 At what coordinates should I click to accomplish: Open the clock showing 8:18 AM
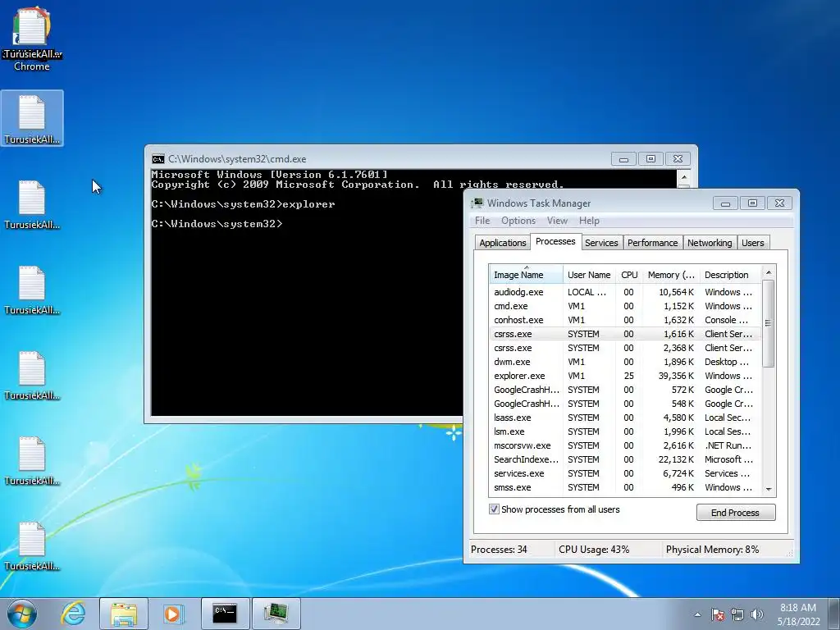tap(798, 614)
